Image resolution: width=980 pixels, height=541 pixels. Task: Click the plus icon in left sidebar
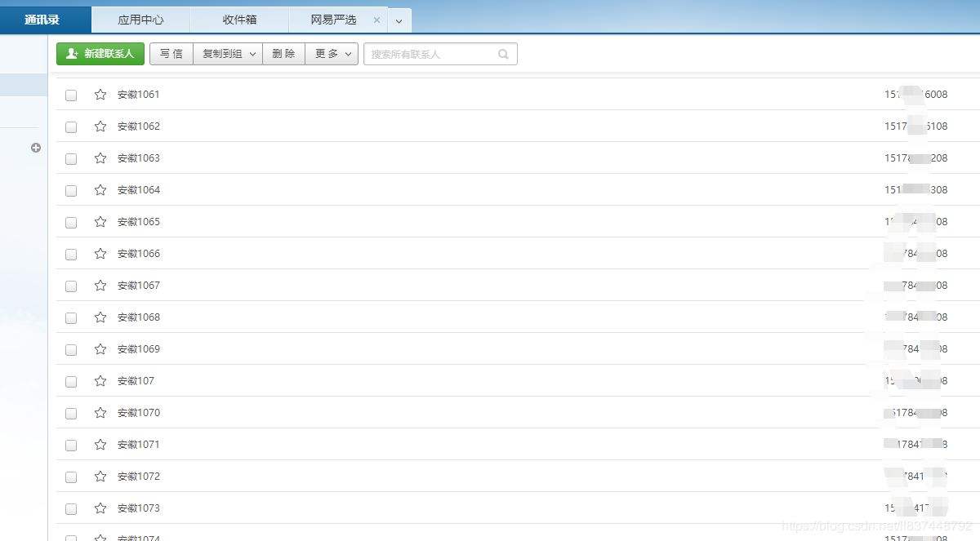tap(36, 148)
